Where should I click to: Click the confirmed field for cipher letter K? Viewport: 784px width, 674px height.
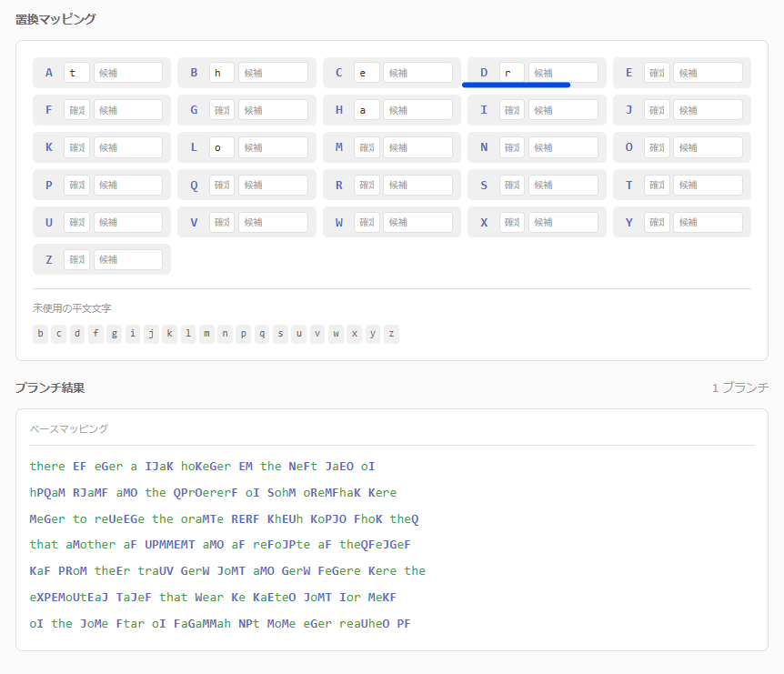[76, 147]
